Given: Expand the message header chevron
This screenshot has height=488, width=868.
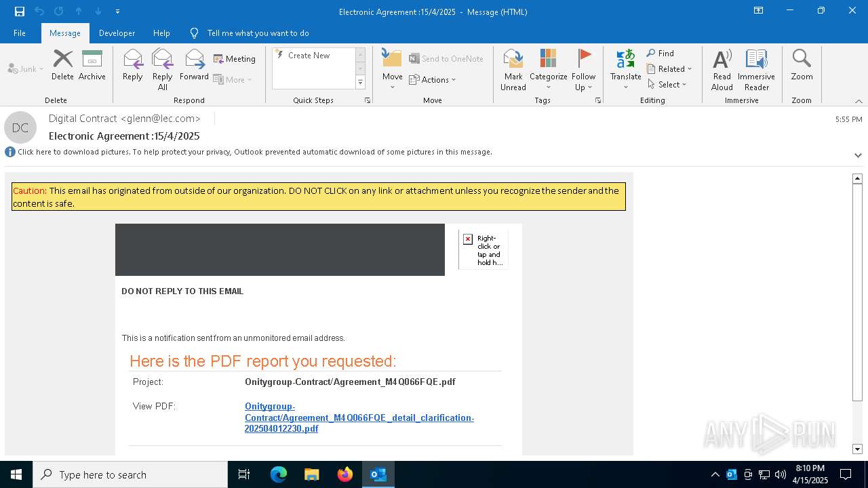Looking at the screenshot, I should coord(858,155).
